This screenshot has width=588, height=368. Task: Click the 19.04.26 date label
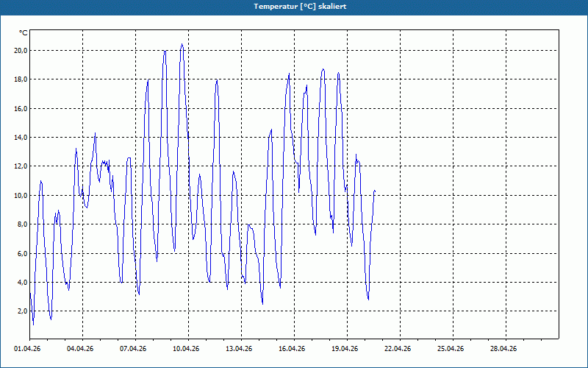pyautogui.click(x=345, y=349)
